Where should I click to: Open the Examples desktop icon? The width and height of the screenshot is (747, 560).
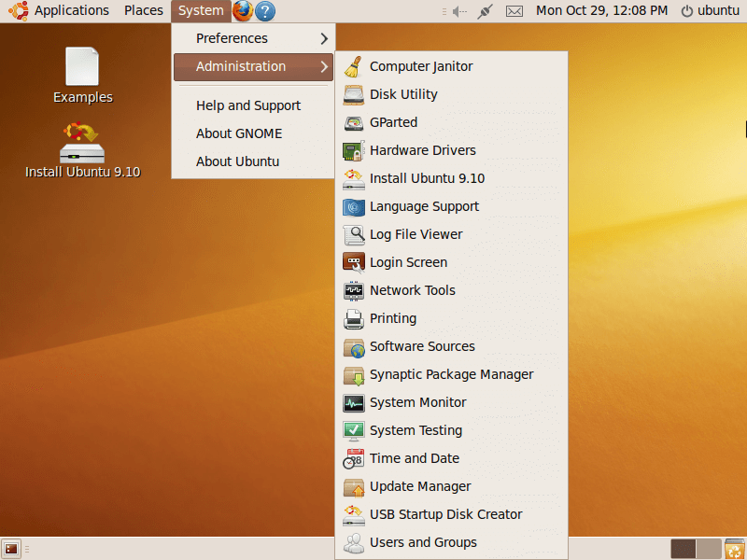pyautogui.click(x=82, y=76)
